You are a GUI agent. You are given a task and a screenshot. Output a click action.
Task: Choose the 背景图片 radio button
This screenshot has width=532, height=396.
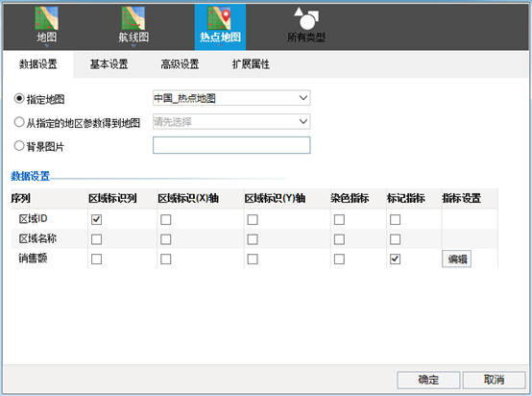(x=19, y=146)
